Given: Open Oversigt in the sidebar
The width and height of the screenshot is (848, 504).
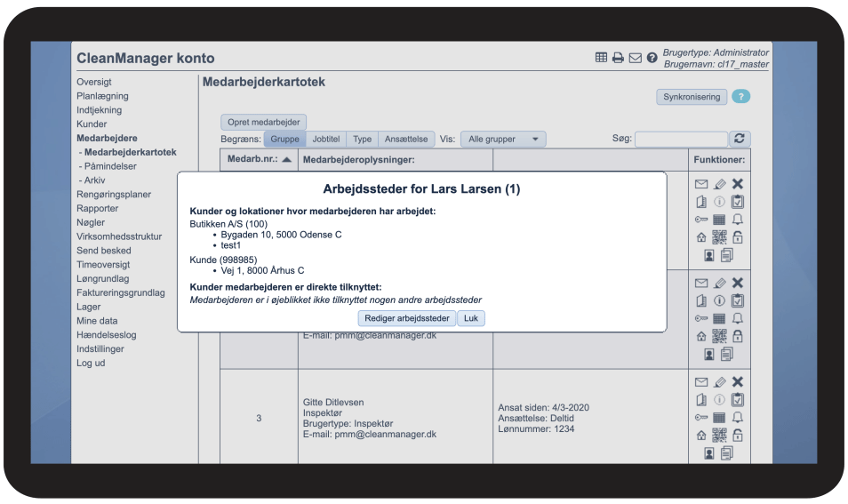Looking at the screenshot, I should (94, 82).
